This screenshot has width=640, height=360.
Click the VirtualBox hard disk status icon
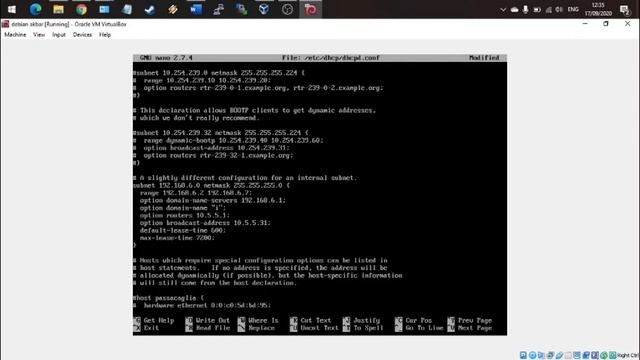(523, 355)
